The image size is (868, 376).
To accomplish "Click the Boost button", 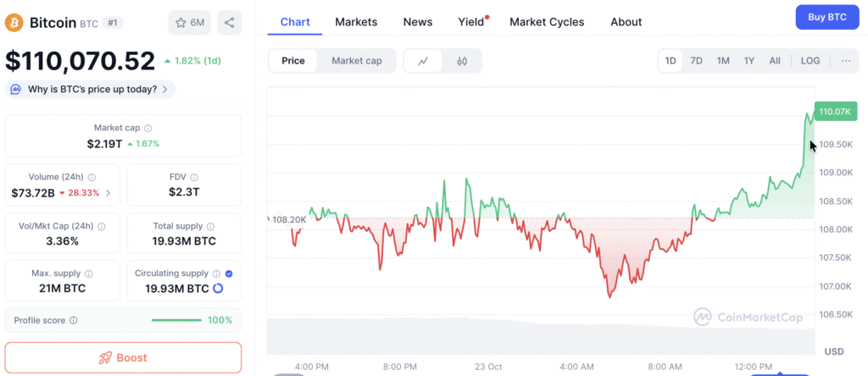I will pos(123,357).
